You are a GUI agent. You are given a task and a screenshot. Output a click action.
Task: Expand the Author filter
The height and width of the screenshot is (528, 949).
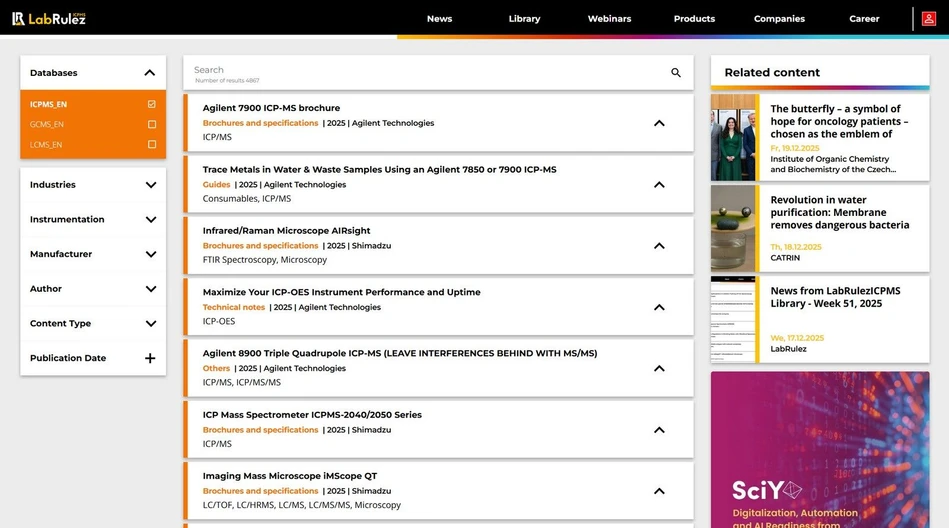coord(151,289)
